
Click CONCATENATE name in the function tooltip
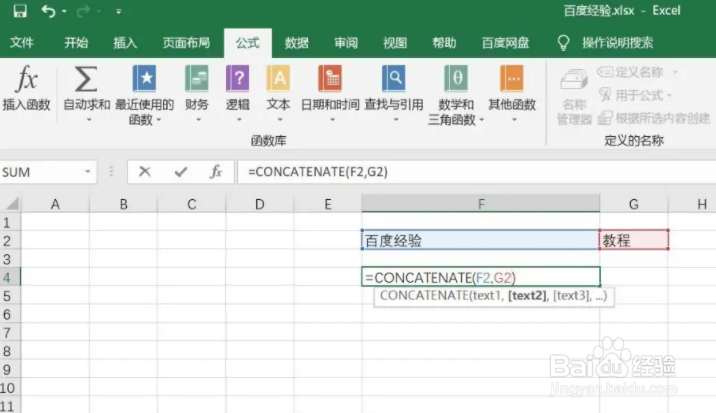(424, 296)
